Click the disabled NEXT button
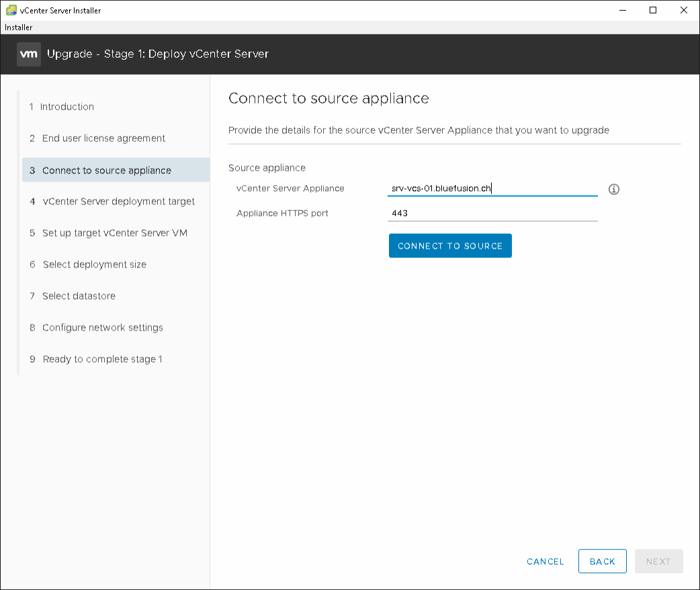 (658, 561)
